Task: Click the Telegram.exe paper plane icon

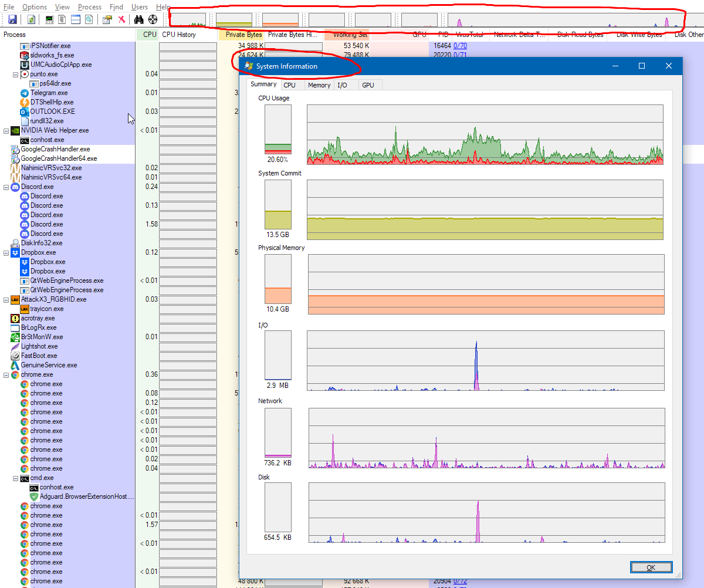Action: click(x=25, y=93)
